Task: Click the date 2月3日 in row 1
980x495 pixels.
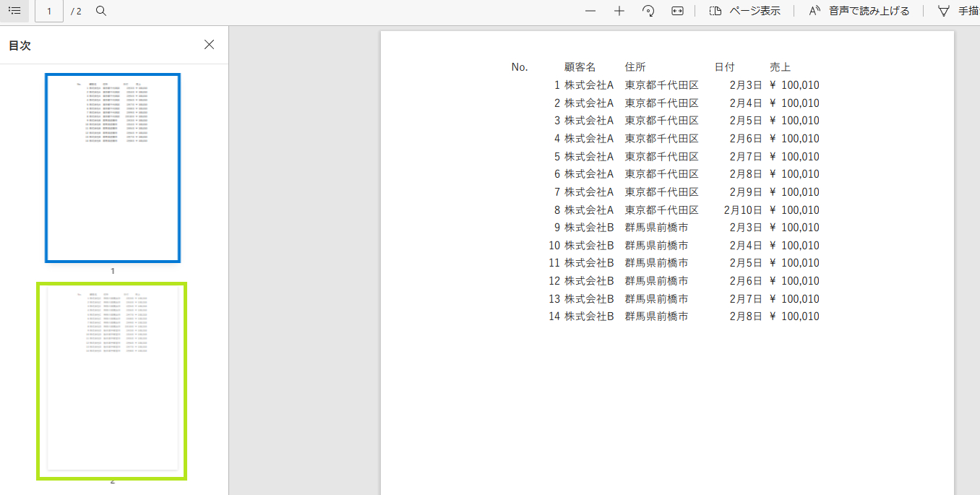Action: tap(746, 85)
